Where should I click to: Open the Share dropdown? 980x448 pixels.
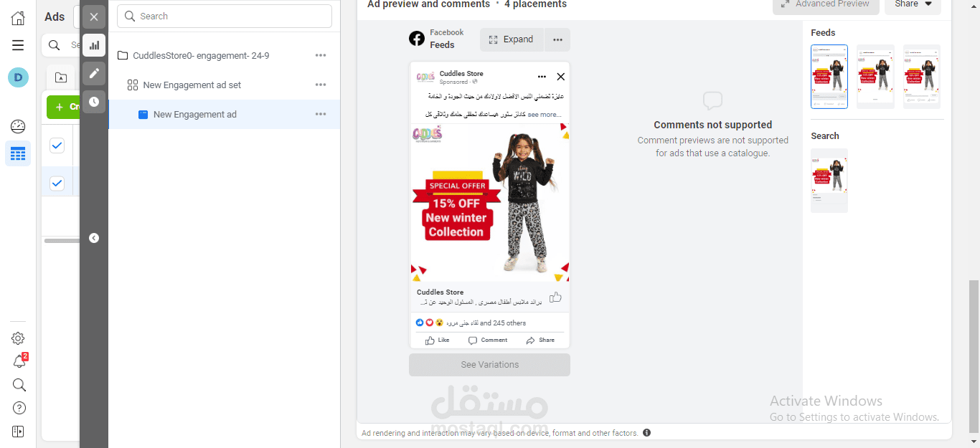pos(913,4)
